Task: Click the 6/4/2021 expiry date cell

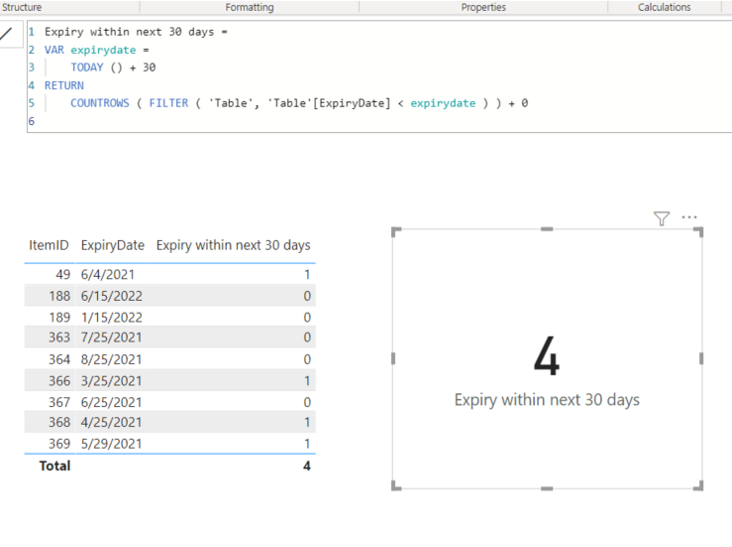Action: click(x=107, y=274)
